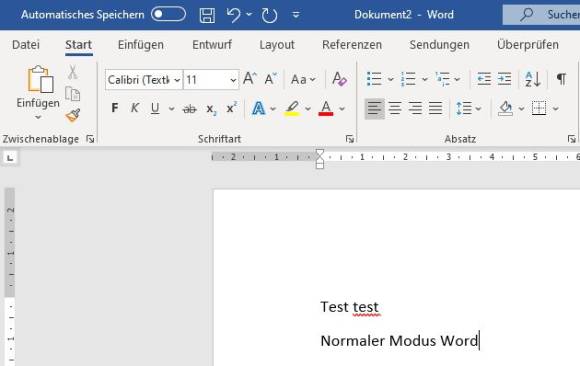Open the Referenzen tab
Image resolution: width=580 pixels, height=366 pixels.
point(352,45)
